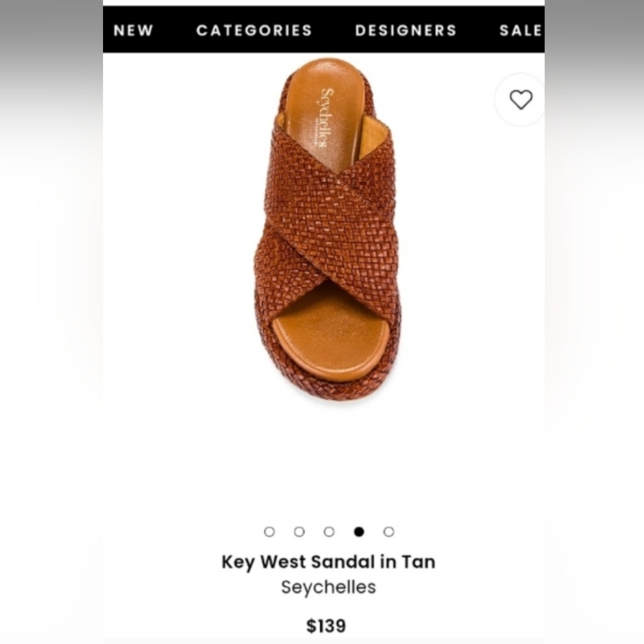Screen dimensions: 644x644
Task: Jump to the fifth image via last dot
Action: coord(388,531)
